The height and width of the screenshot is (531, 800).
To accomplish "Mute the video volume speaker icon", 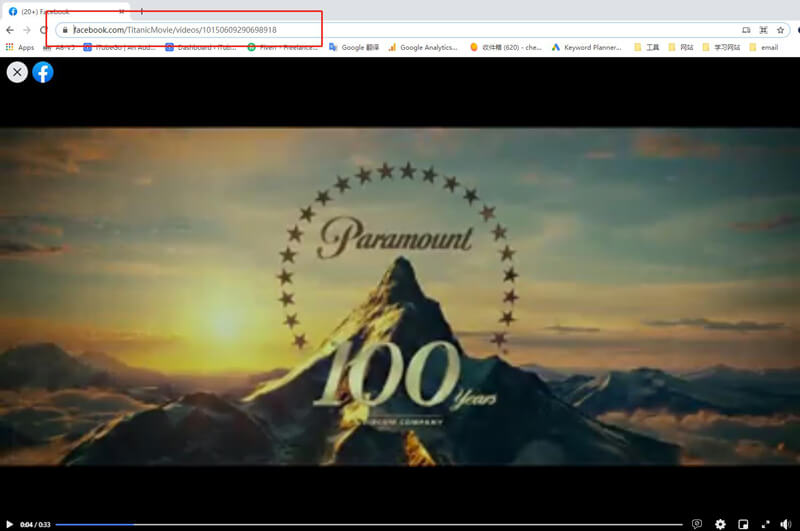I will click(786, 524).
